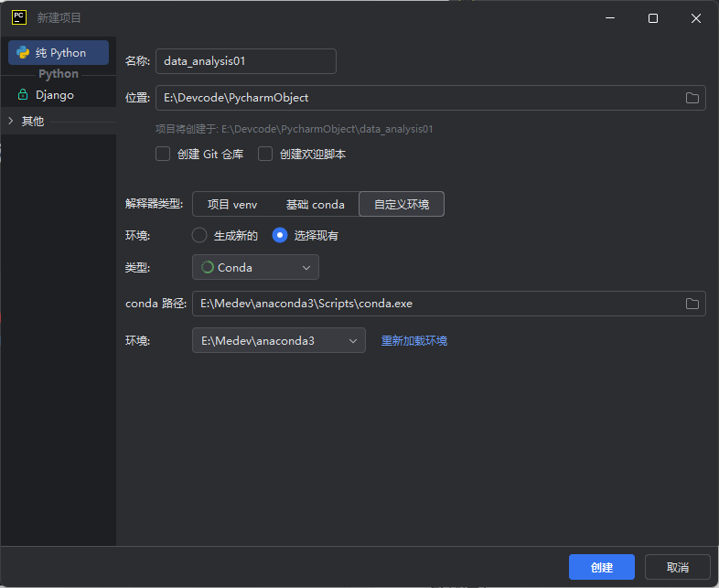Click the 创建 button
Viewport: 719px width, 588px height.
tap(602, 567)
